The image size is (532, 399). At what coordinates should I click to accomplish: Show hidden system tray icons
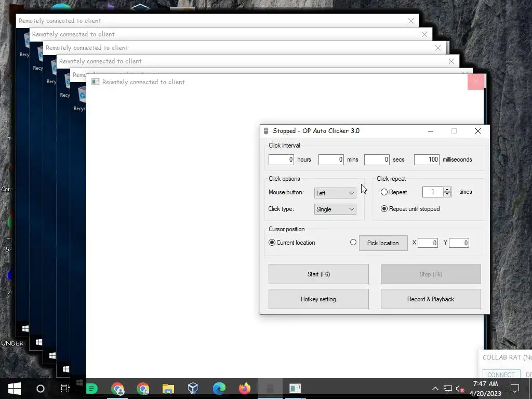pyautogui.click(x=435, y=389)
